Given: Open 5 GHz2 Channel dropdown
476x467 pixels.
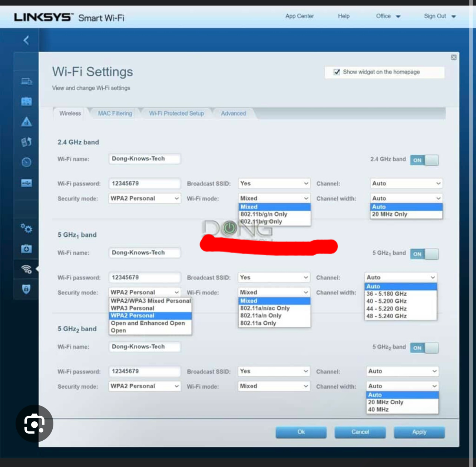Looking at the screenshot, I should coord(403,371).
